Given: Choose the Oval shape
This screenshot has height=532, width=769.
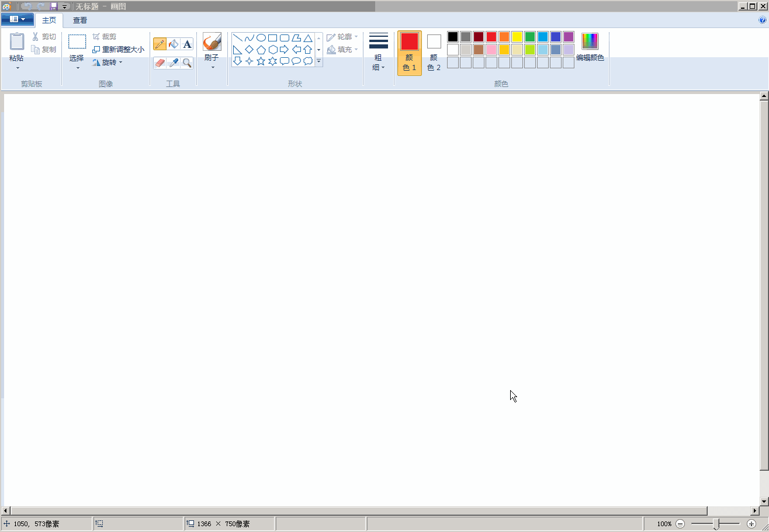Looking at the screenshot, I should (x=261, y=38).
